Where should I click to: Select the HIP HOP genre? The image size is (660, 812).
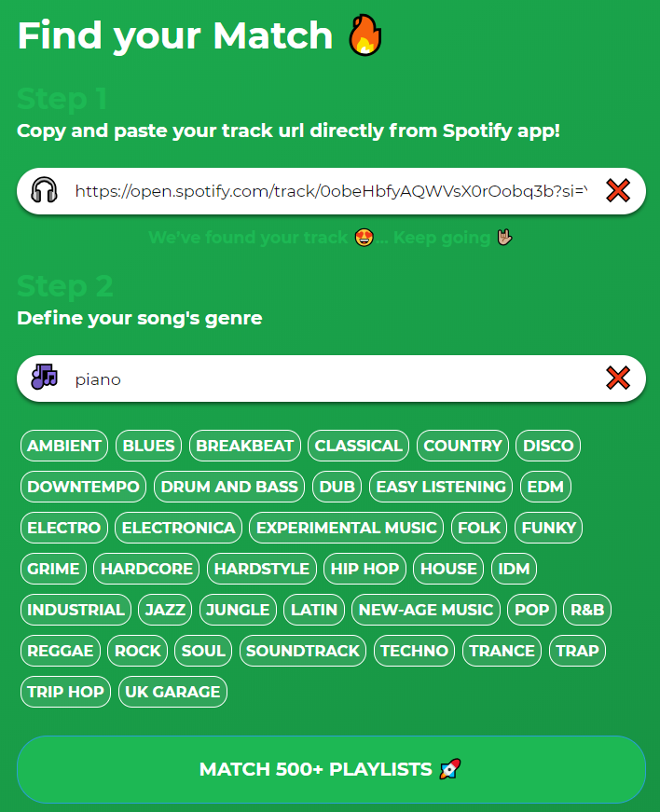pos(364,569)
